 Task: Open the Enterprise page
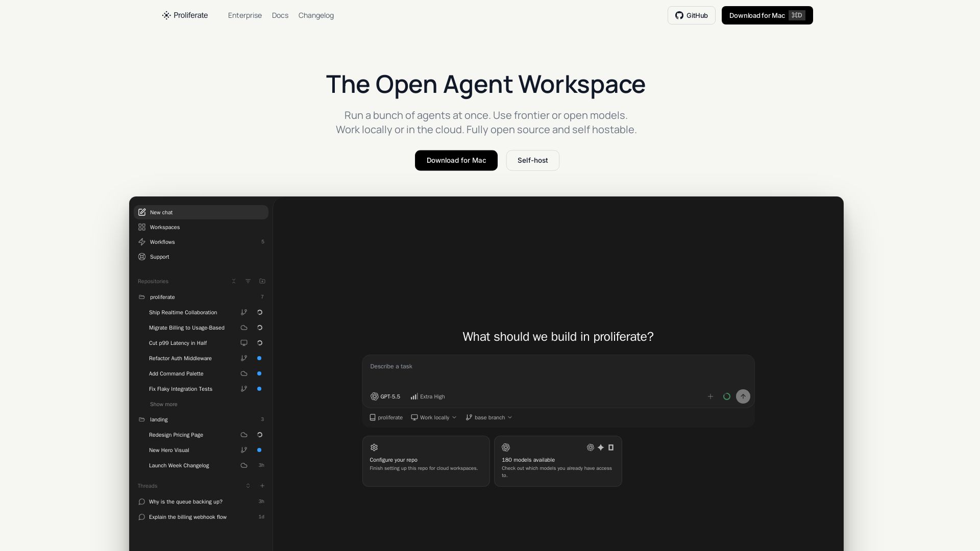[245, 15]
